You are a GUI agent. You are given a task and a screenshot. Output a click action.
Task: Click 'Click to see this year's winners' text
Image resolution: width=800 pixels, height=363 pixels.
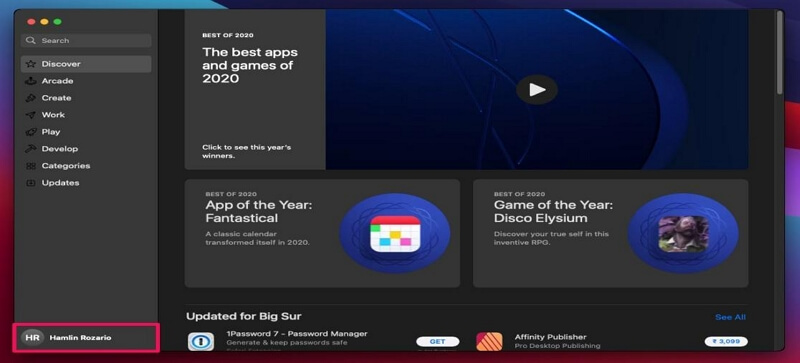point(246,151)
